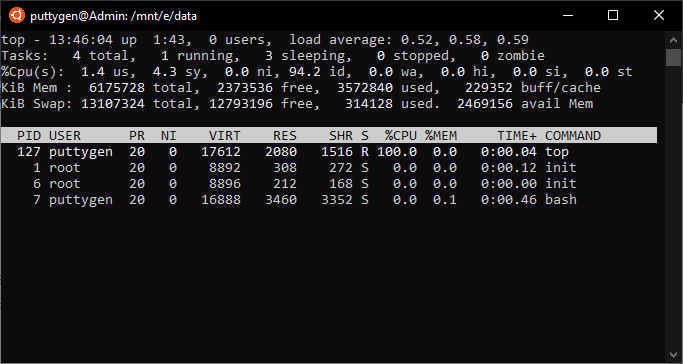683x364 pixels.
Task: Click the Ubuntu icon in the title bar
Action: click(x=17, y=16)
